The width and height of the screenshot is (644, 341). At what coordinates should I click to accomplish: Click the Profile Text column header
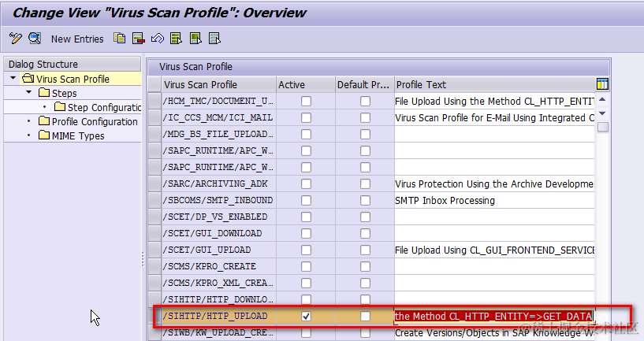pos(495,84)
